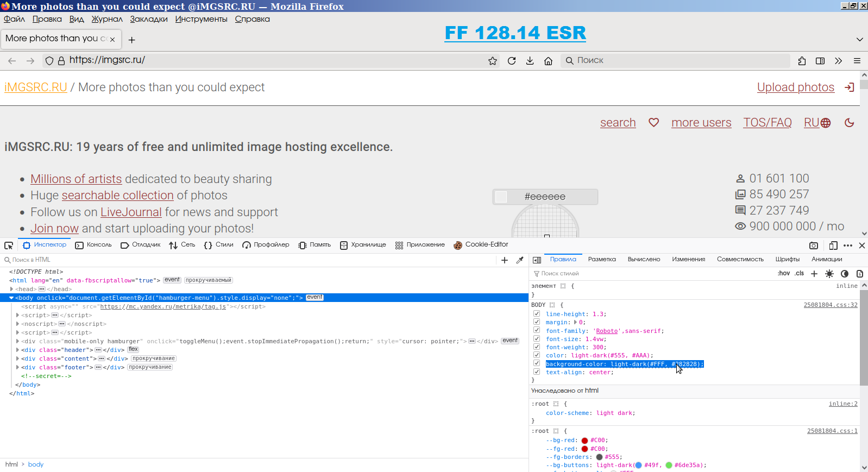The height and width of the screenshot is (472, 868).
Task: Add a new CSS rule
Action: point(814,274)
